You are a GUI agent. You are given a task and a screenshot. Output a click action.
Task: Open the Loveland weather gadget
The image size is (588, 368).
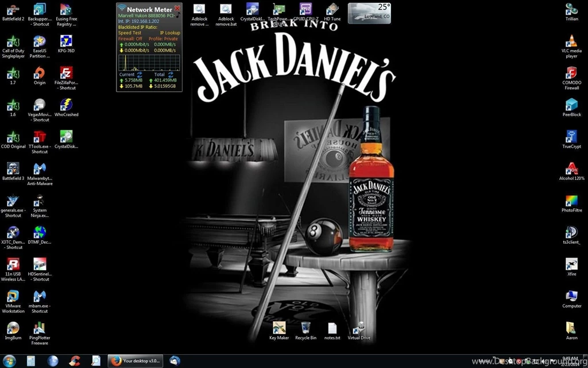(369, 13)
